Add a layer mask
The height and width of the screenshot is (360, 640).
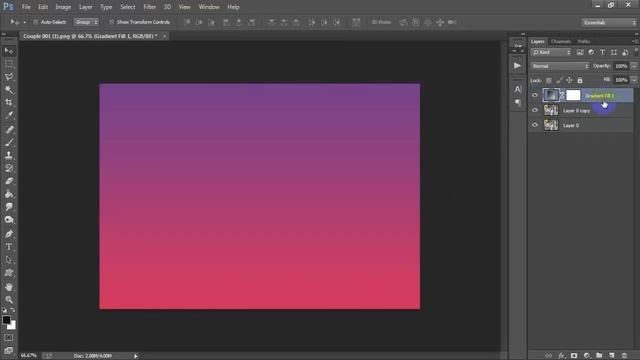pos(574,356)
